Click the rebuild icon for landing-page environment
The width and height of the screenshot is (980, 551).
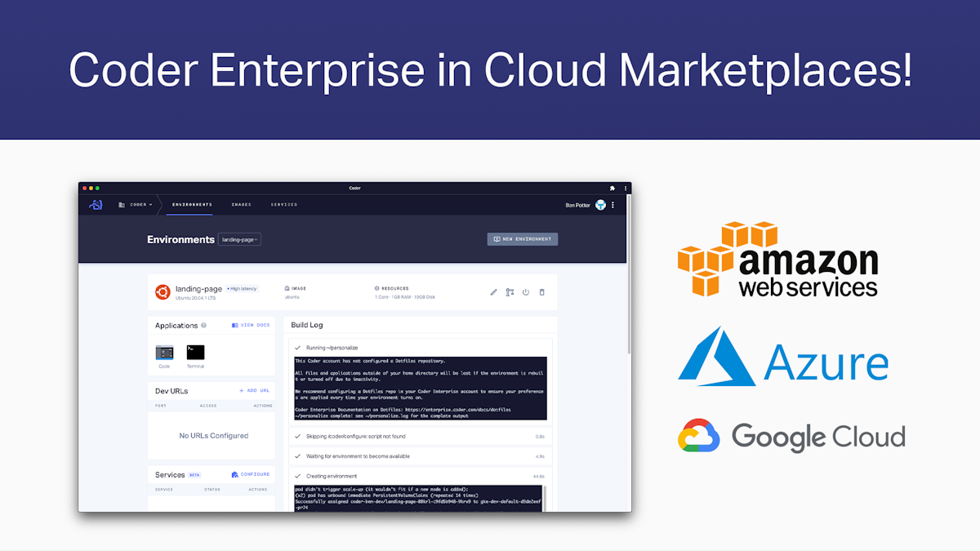(x=510, y=291)
